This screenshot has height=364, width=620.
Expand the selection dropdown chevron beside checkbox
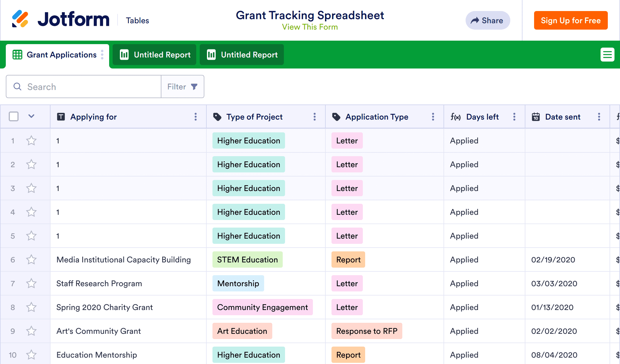coord(31,116)
